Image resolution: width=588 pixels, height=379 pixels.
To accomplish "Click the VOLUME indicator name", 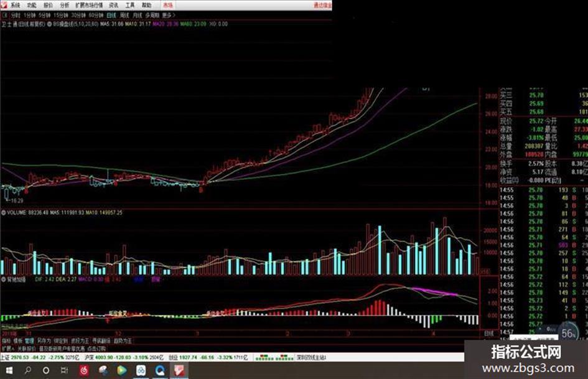I will (17, 212).
